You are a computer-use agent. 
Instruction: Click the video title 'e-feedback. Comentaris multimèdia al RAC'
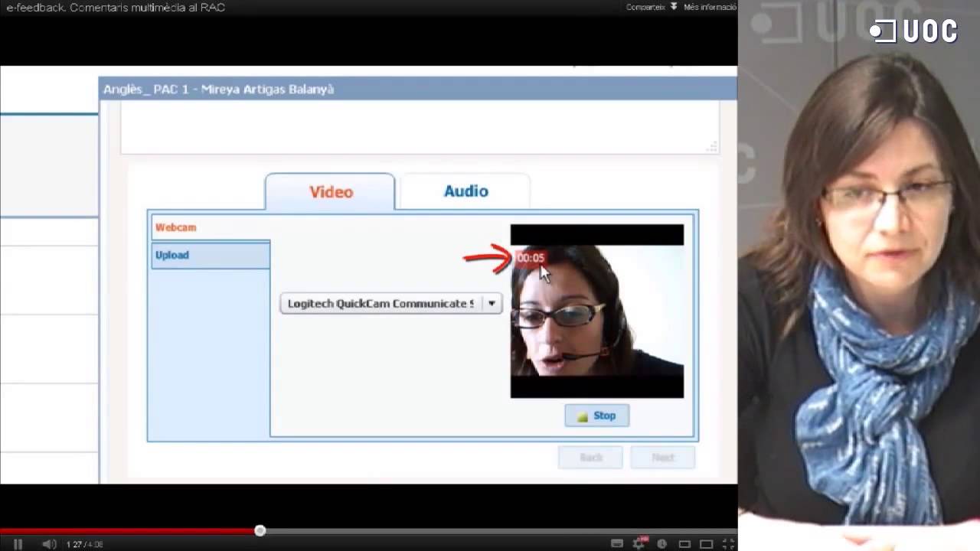pyautogui.click(x=115, y=8)
